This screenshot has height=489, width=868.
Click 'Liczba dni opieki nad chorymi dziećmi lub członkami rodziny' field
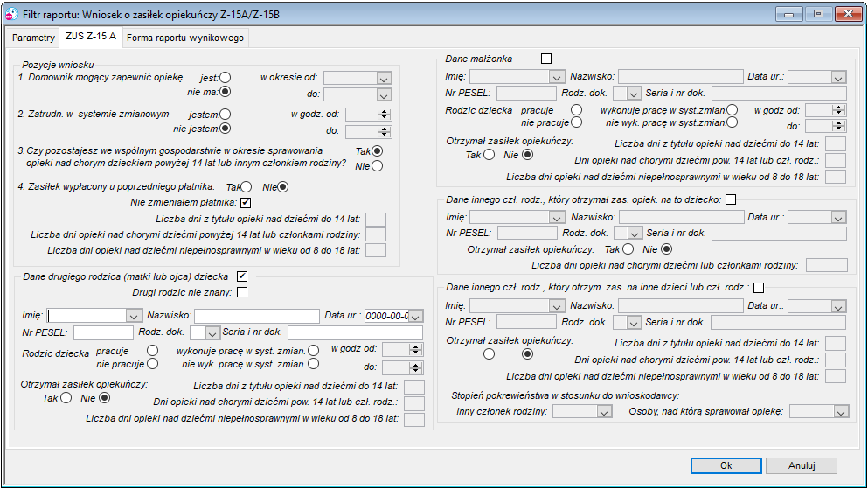[x=827, y=265]
